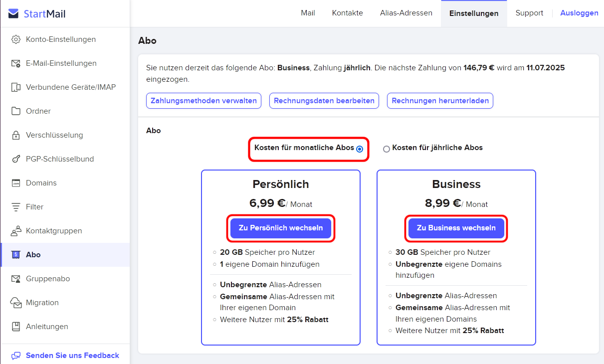Click the Ordner folder icon

16,111
